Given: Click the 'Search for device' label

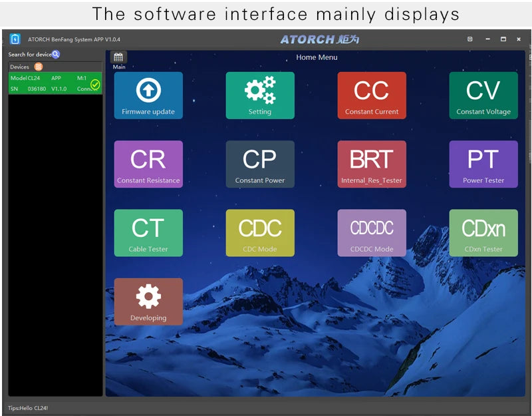Looking at the screenshot, I should (29, 55).
